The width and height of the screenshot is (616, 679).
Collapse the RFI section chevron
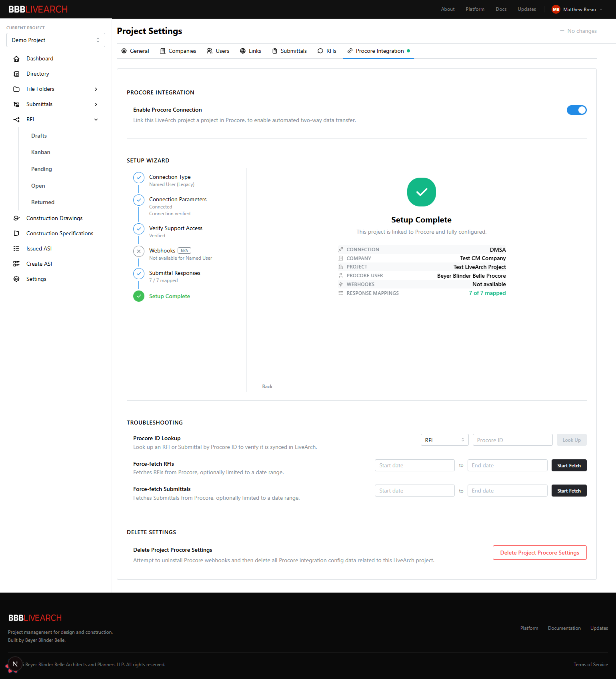96,120
